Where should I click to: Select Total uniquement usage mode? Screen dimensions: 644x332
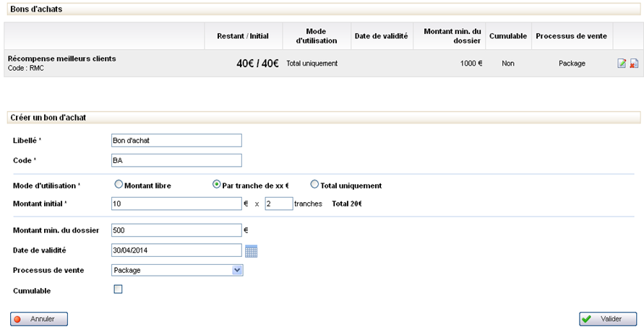(x=314, y=185)
